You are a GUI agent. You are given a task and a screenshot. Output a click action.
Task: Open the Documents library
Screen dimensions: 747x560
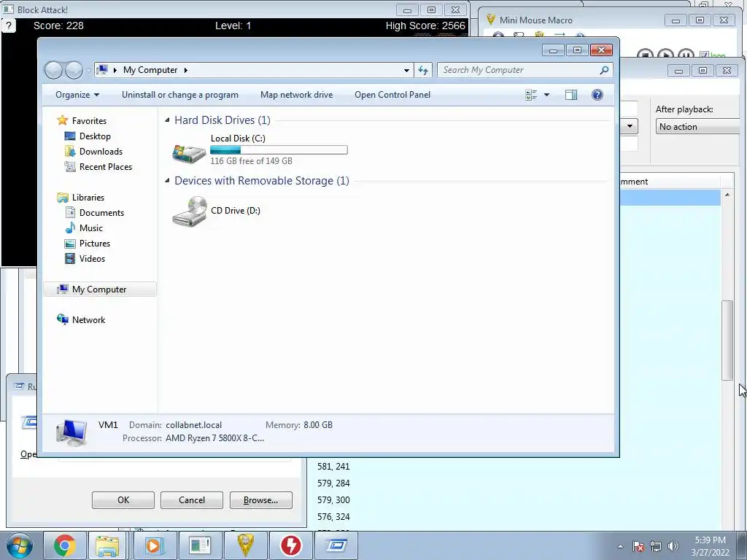(101, 213)
